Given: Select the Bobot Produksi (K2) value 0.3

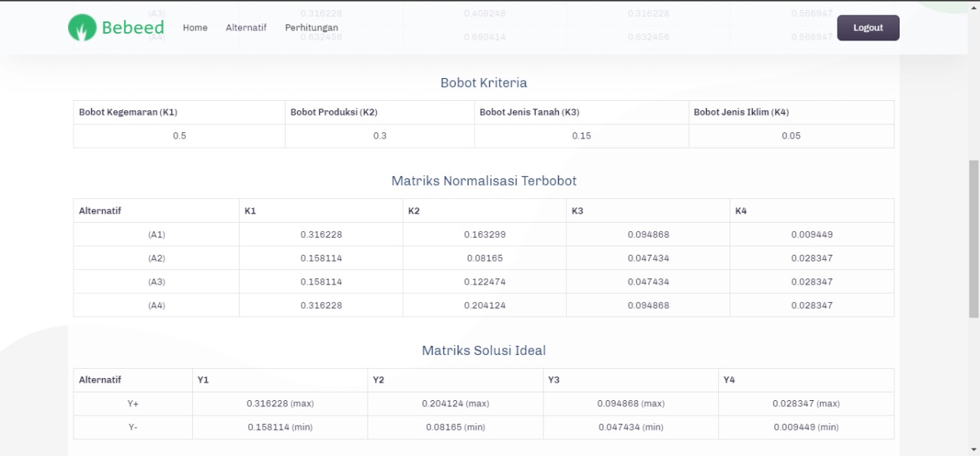Looking at the screenshot, I should pos(379,135).
